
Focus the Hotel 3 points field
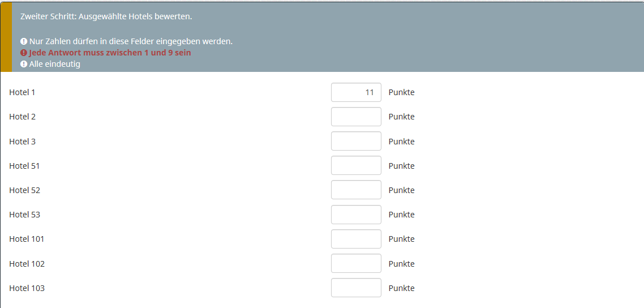(356, 141)
